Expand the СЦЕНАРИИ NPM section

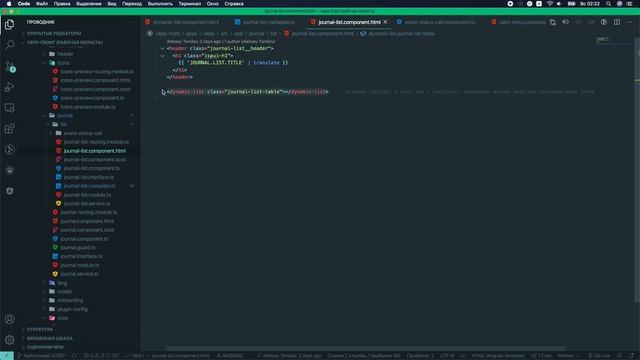(45, 347)
